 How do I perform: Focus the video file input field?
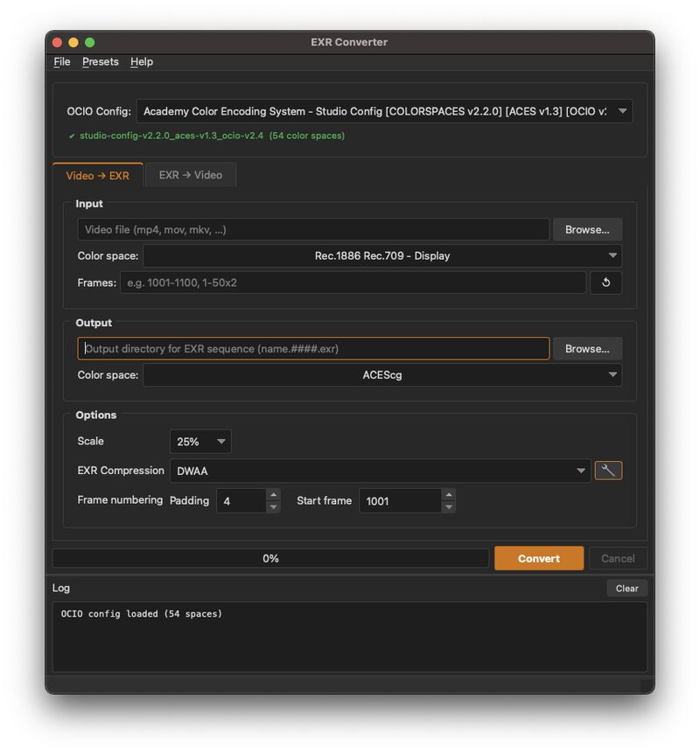[313, 229]
